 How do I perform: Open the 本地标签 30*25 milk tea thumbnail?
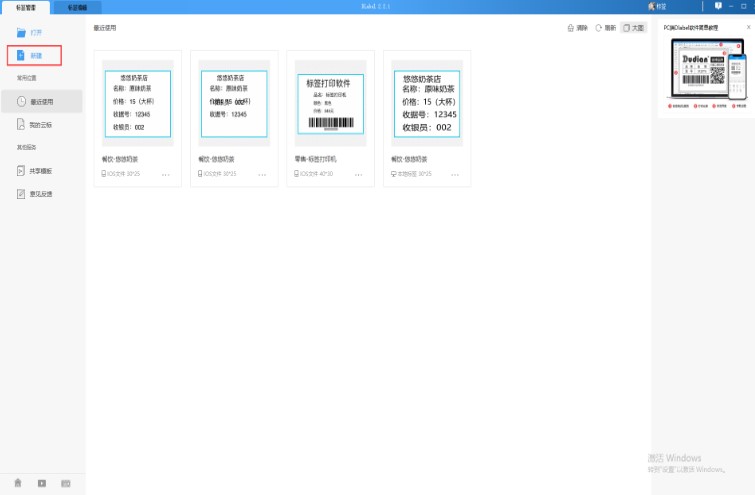pyautogui.click(x=427, y=103)
